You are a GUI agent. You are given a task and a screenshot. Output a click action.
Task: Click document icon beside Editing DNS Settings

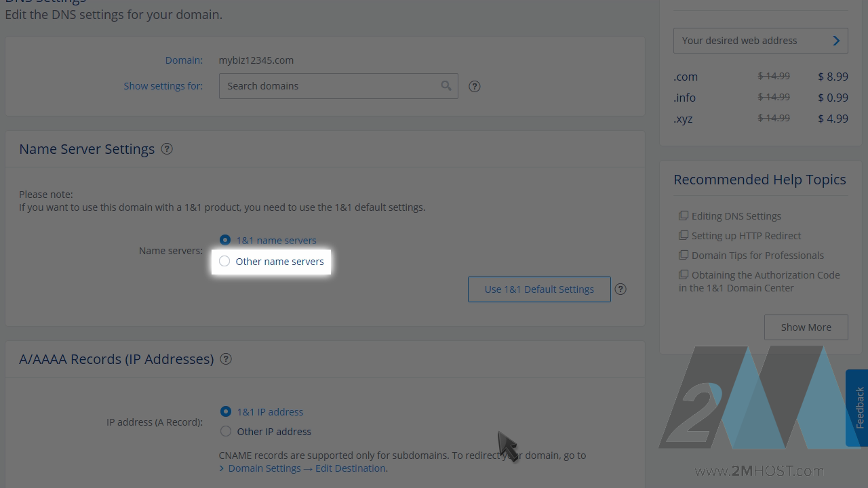click(x=683, y=216)
